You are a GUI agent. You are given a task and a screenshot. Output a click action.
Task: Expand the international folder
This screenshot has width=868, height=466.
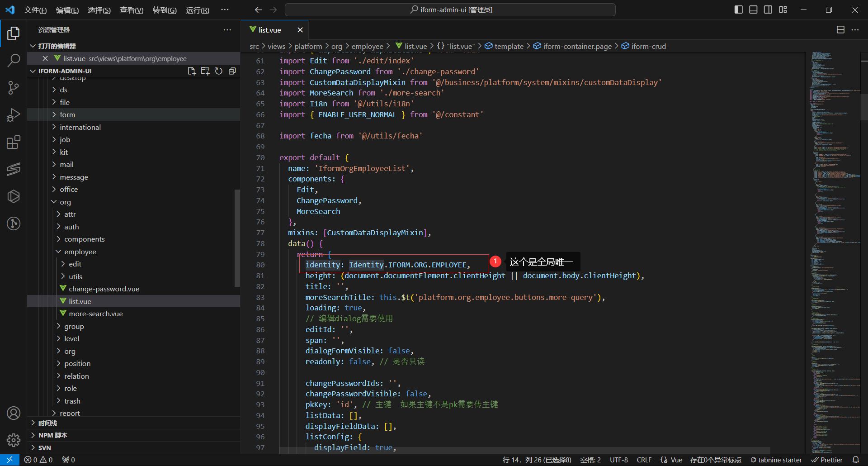pyautogui.click(x=80, y=127)
